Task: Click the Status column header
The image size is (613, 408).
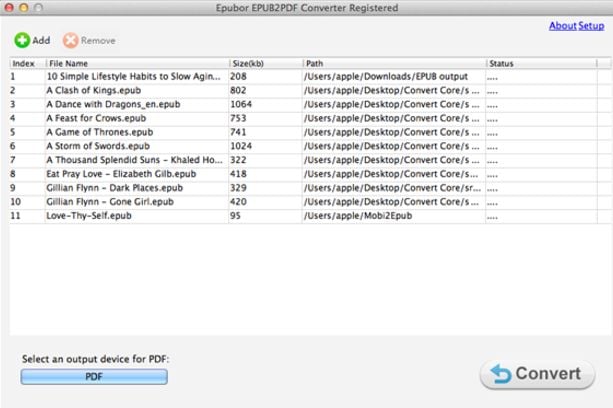Action: (x=541, y=63)
